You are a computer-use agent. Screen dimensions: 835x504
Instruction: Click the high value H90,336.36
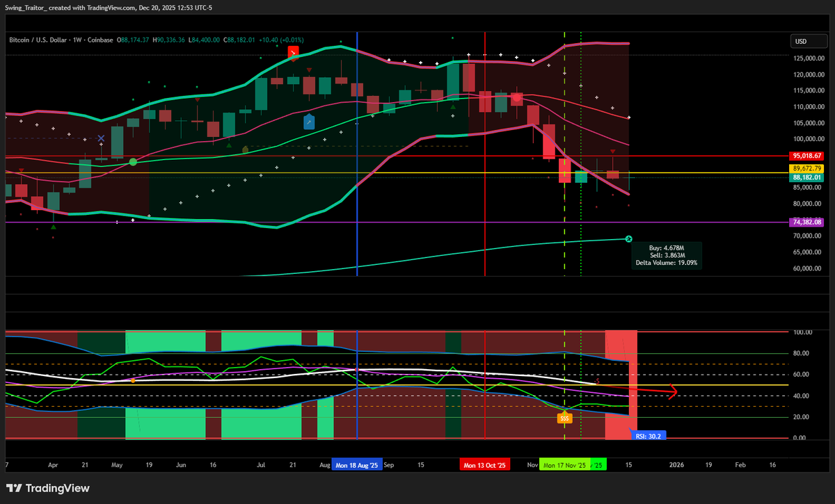pos(169,40)
